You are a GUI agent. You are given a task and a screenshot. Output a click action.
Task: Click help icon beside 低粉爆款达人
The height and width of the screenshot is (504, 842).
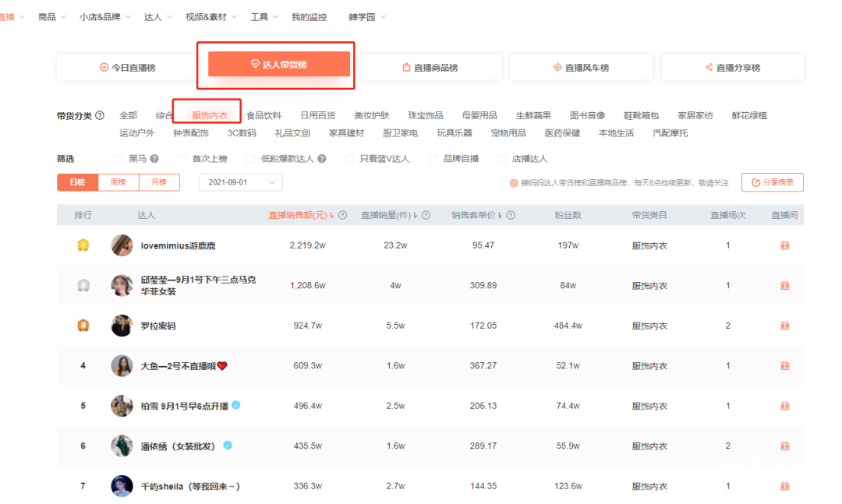pos(322,159)
